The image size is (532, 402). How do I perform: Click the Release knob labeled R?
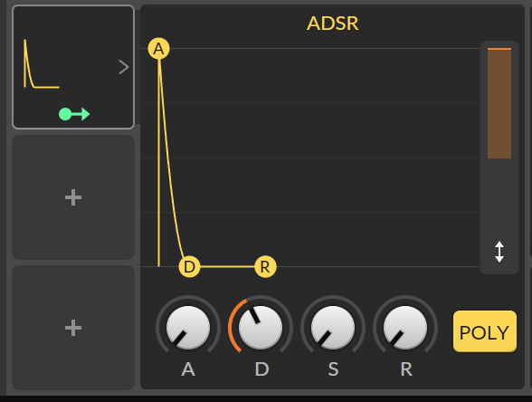tap(405, 328)
